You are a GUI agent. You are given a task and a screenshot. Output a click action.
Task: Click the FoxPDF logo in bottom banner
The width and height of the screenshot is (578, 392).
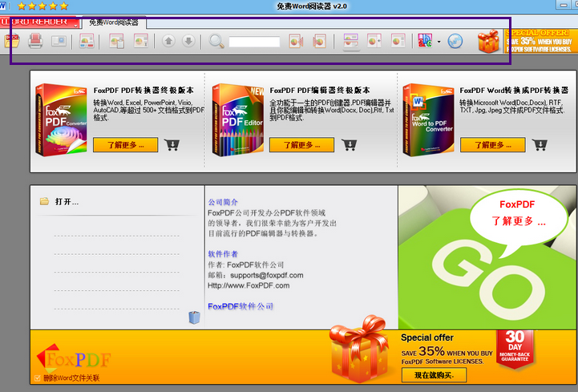click(74, 358)
